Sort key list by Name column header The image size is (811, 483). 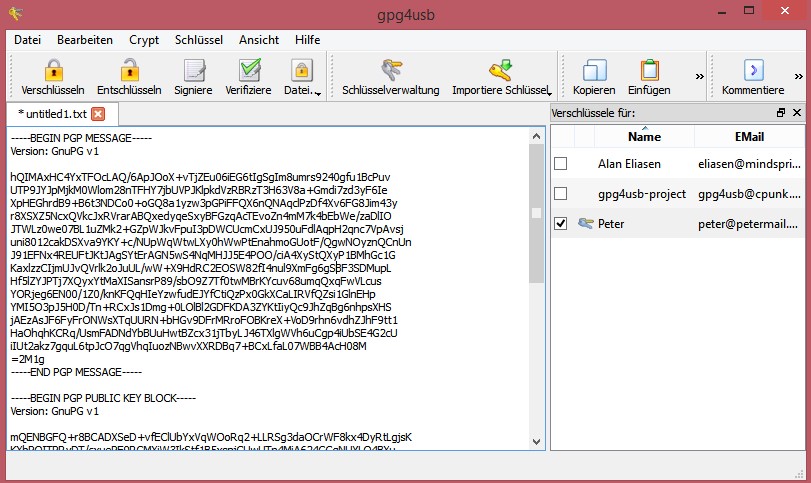644,137
